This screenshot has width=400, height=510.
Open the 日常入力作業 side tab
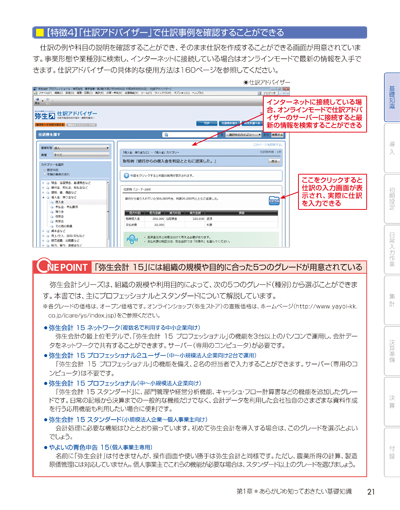[x=392, y=250]
